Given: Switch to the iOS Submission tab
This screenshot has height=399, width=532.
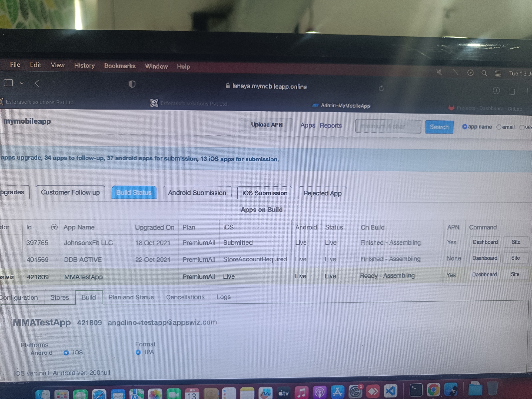Looking at the screenshot, I should (265, 193).
